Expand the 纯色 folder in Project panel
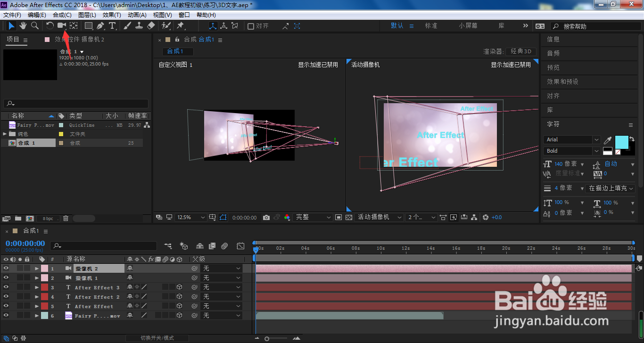 coord(5,134)
